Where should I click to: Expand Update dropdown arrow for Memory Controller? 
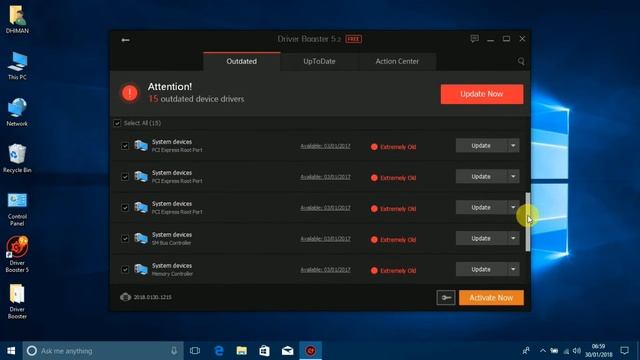click(513, 269)
